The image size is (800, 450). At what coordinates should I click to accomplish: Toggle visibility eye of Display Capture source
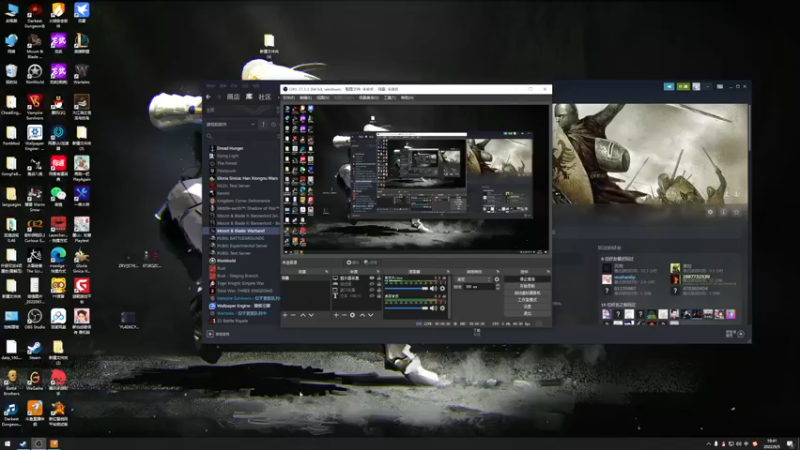(371, 279)
